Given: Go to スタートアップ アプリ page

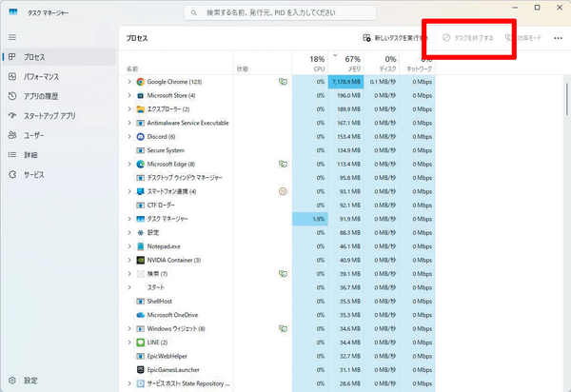Looking at the screenshot, I should (59, 116).
